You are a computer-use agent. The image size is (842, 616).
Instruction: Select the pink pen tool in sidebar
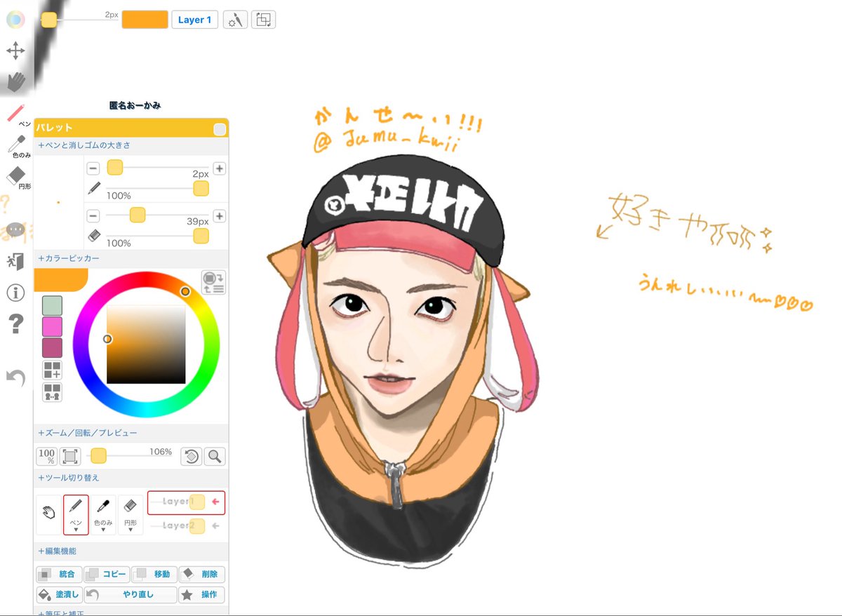coord(15,112)
